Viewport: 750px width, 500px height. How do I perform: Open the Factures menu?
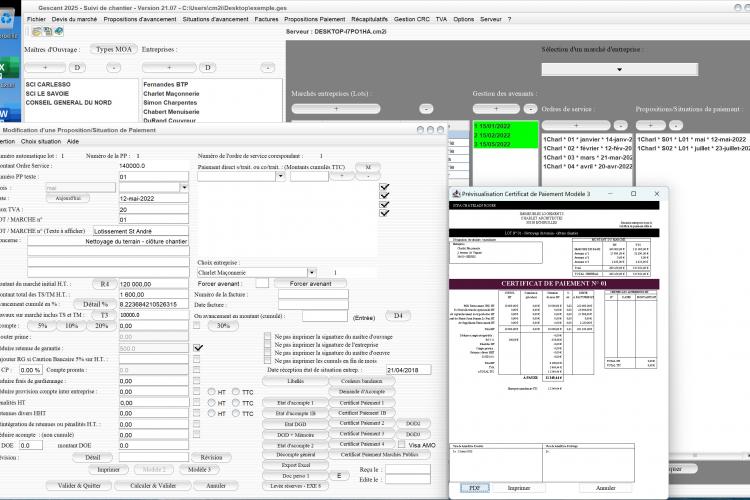266,19
